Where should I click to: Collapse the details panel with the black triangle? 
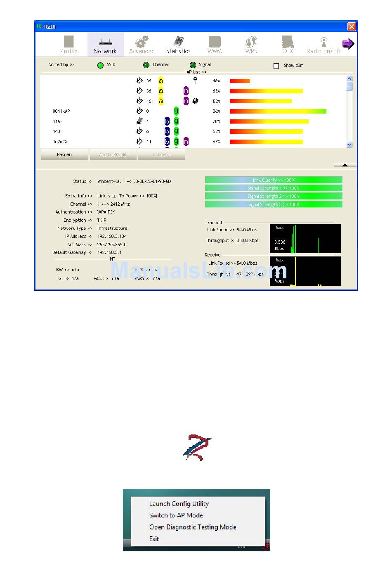click(345, 165)
